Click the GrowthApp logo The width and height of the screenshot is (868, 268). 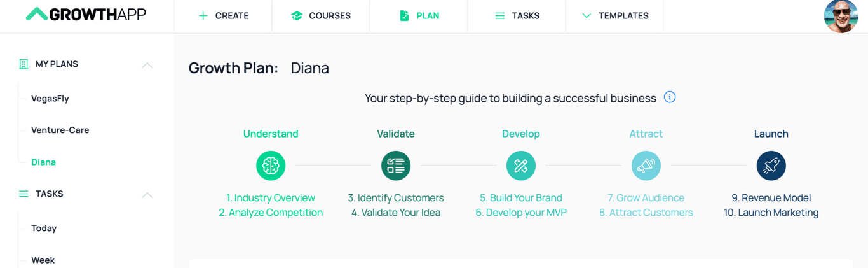[86, 15]
